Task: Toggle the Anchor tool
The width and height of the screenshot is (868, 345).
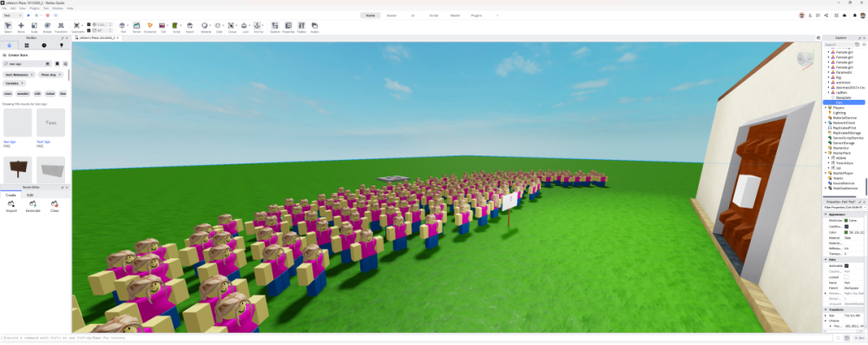Action: [258, 27]
